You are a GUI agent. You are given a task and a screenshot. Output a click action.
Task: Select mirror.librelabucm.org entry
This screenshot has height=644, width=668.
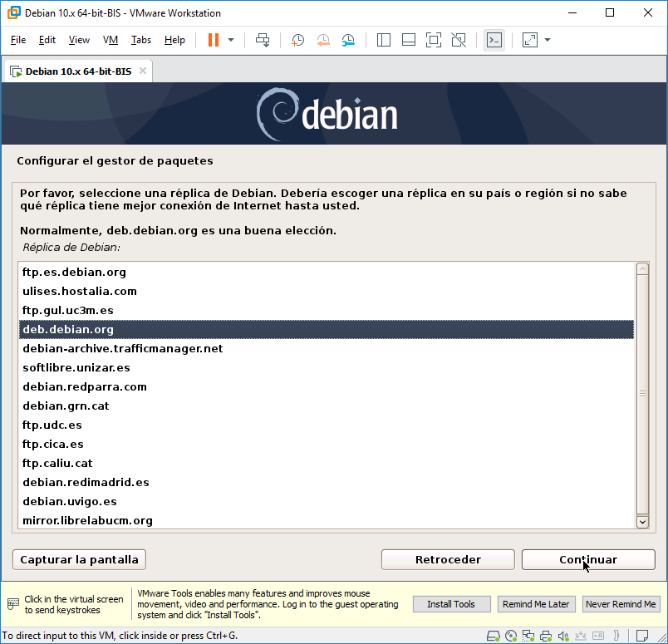[327, 520]
